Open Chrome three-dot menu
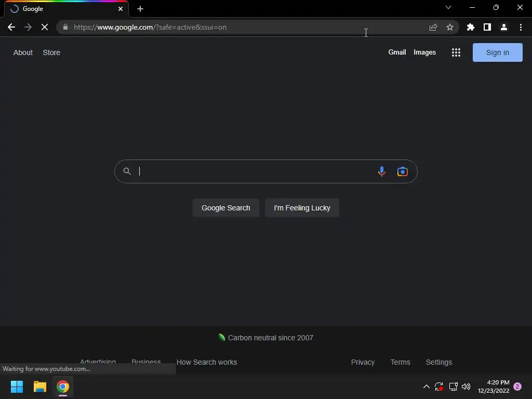Image resolution: width=532 pixels, height=399 pixels. [x=521, y=27]
